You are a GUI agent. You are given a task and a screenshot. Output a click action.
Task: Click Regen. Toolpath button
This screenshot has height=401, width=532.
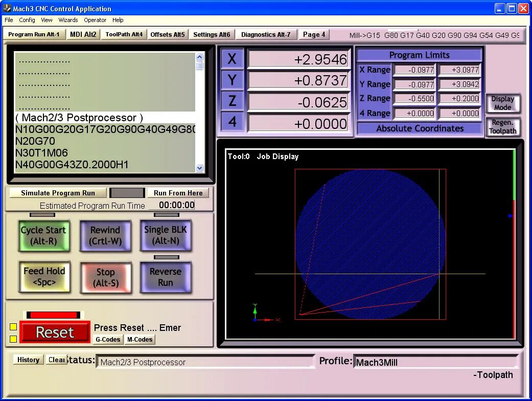503,127
